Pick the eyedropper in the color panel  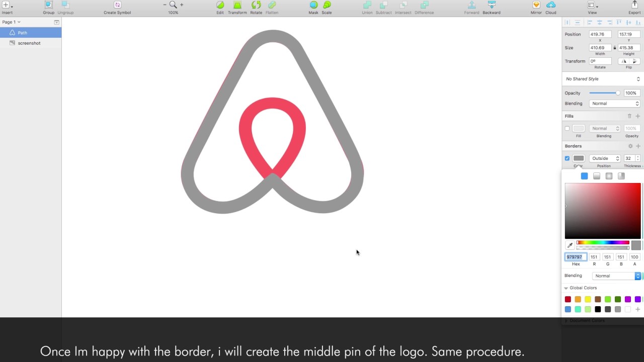point(570,245)
